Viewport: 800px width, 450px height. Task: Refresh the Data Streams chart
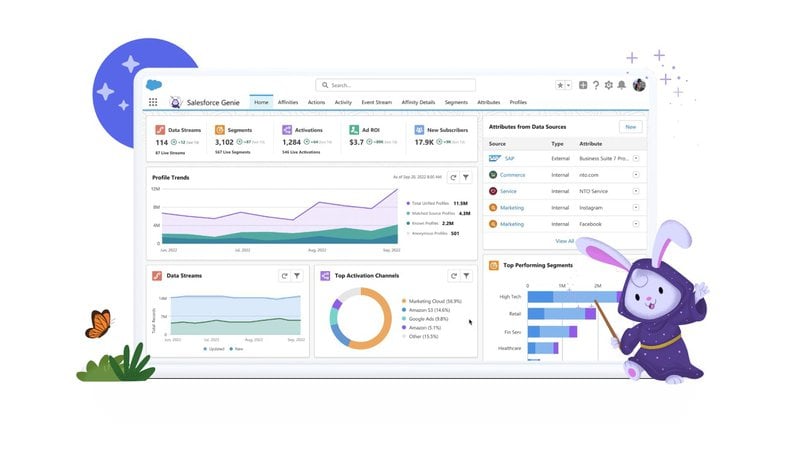tap(284, 276)
